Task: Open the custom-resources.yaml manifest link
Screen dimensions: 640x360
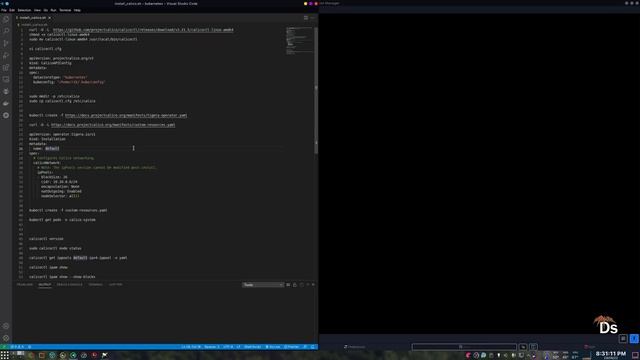Action: coord(113,125)
